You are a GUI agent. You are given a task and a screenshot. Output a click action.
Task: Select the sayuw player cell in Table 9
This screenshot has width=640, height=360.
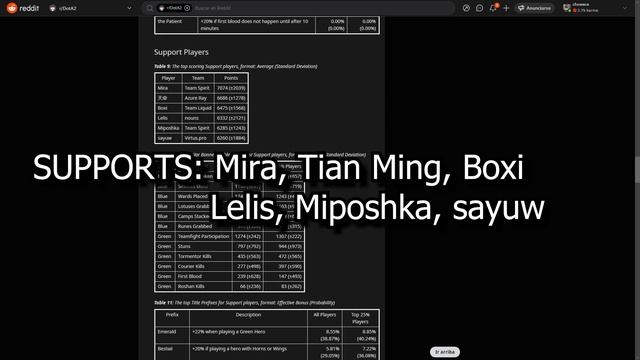point(168,138)
